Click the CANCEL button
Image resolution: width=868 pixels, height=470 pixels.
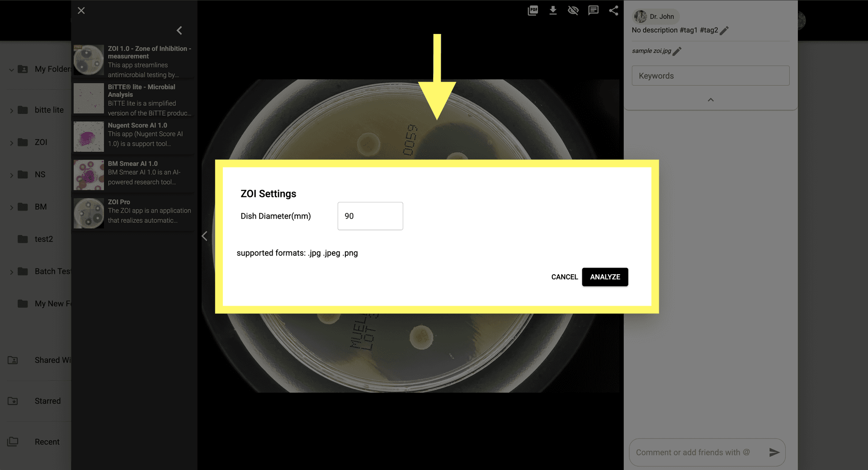tap(564, 277)
